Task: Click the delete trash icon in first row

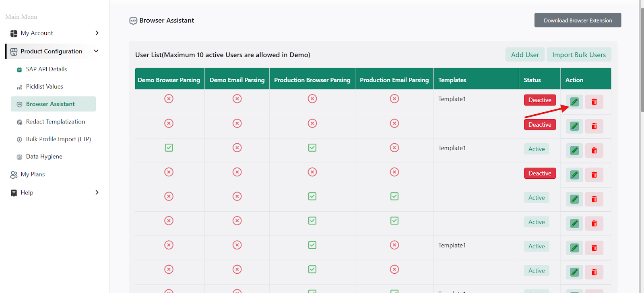Action: coord(594,102)
